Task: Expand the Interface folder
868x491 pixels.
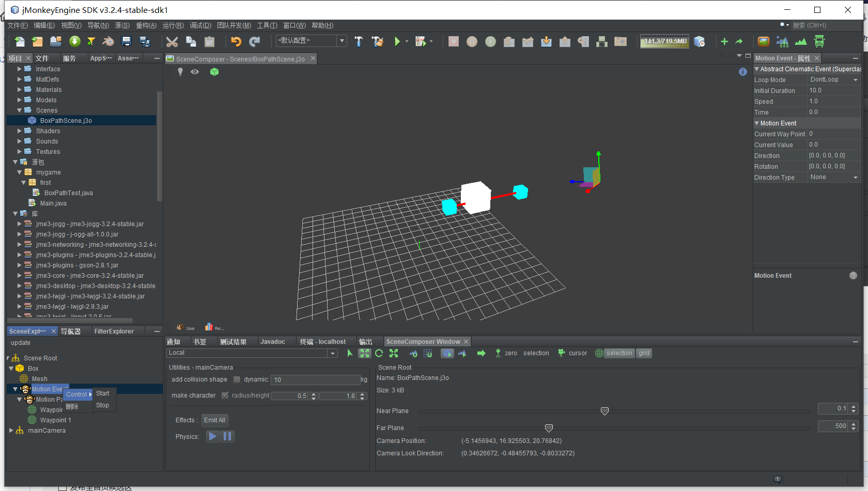Action: 20,69
